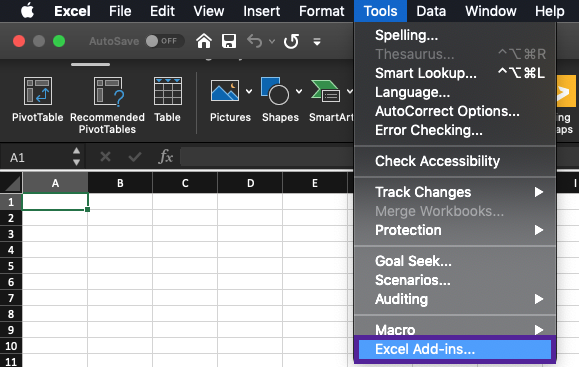Open Recommended PivotTables
Screen dimensions: 579x367
click(x=107, y=106)
